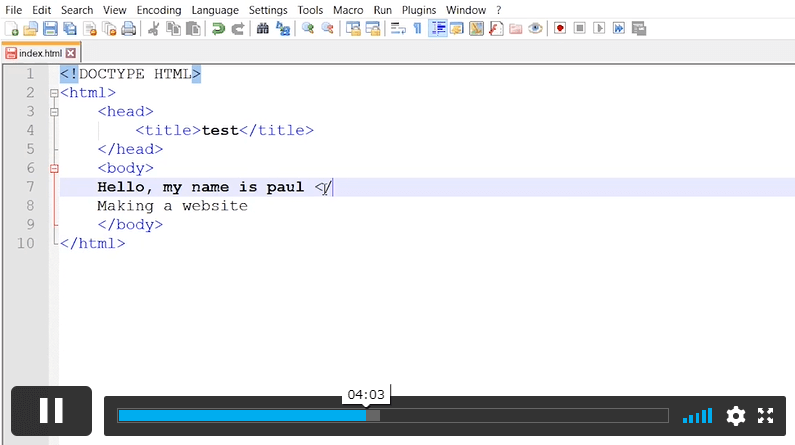Screen dimensions: 795x445
Task: Open user-defined language dialog icon
Action: [457, 29]
